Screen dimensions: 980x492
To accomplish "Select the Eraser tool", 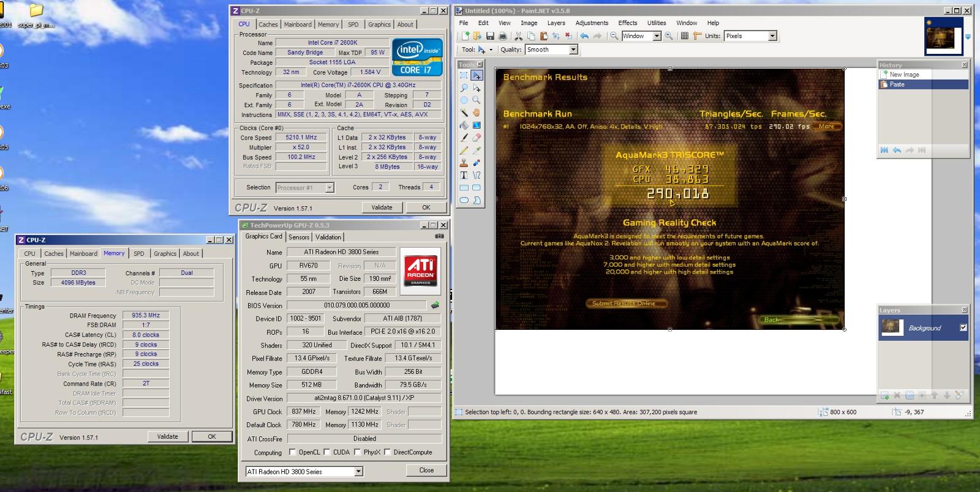I will [x=477, y=138].
